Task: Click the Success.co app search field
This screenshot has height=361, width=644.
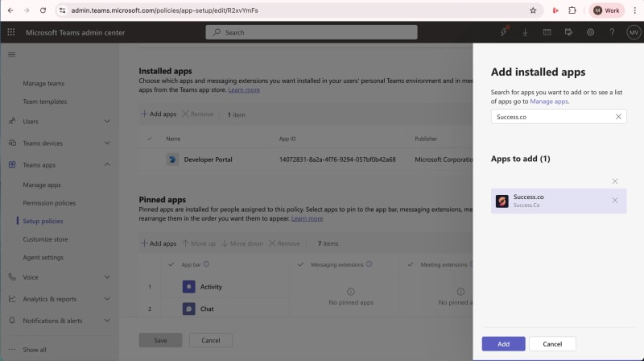Action: pyautogui.click(x=559, y=117)
